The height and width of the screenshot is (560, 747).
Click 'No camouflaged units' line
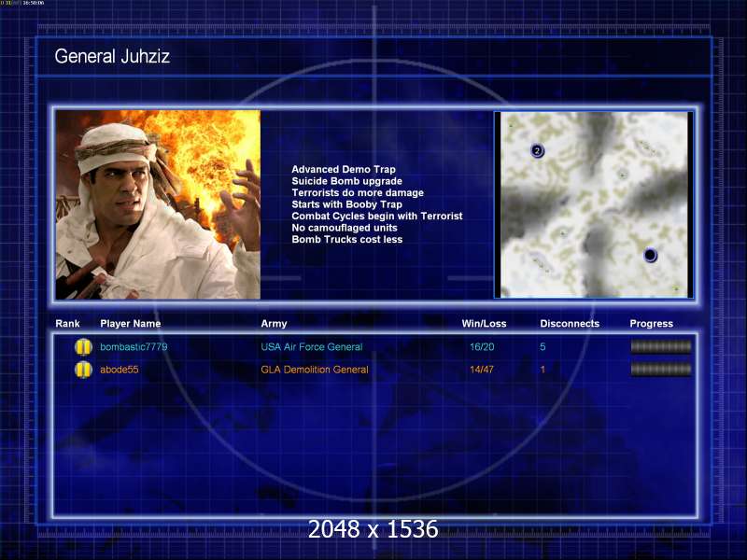pyautogui.click(x=345, y=228)
